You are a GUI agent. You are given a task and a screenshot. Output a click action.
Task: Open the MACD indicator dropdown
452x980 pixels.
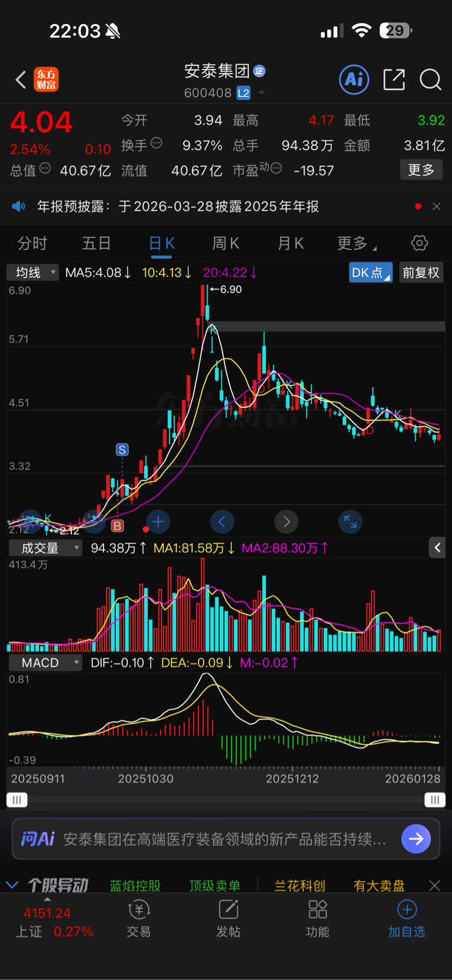[x=45, y=663]
